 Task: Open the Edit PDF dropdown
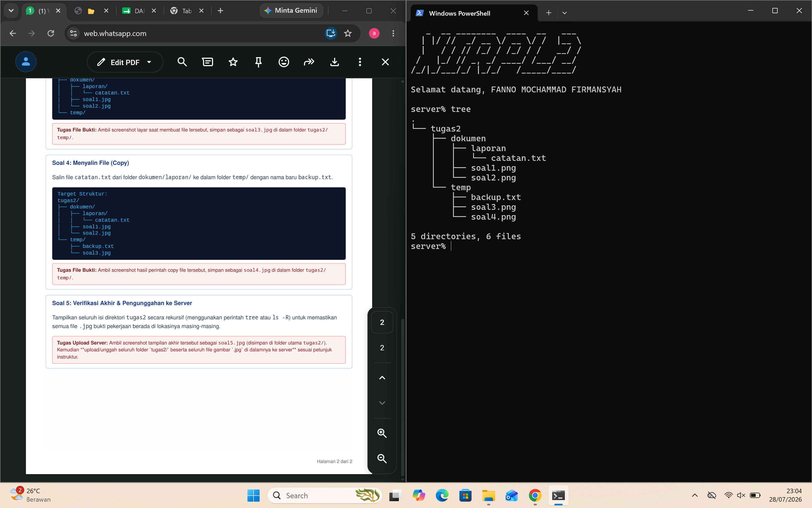pyautogui.click(x=125, y=62)
